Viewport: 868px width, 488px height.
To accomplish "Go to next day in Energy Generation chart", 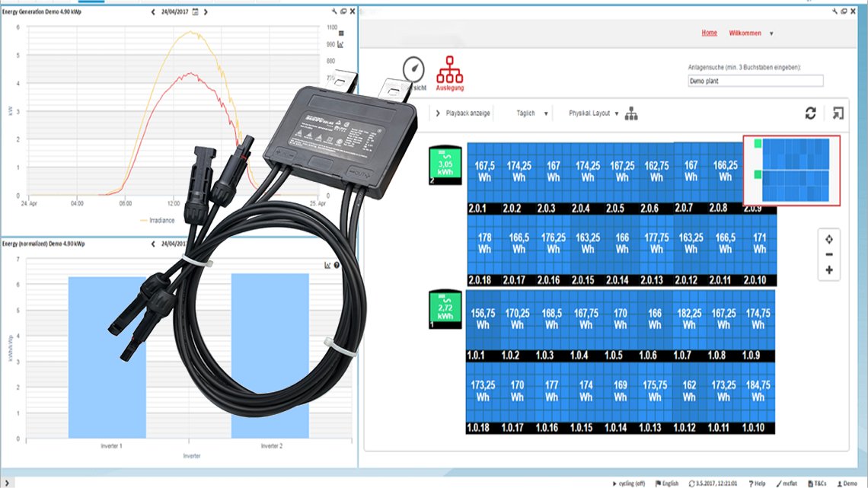I will pyautogui.click(x=206, y=11).
